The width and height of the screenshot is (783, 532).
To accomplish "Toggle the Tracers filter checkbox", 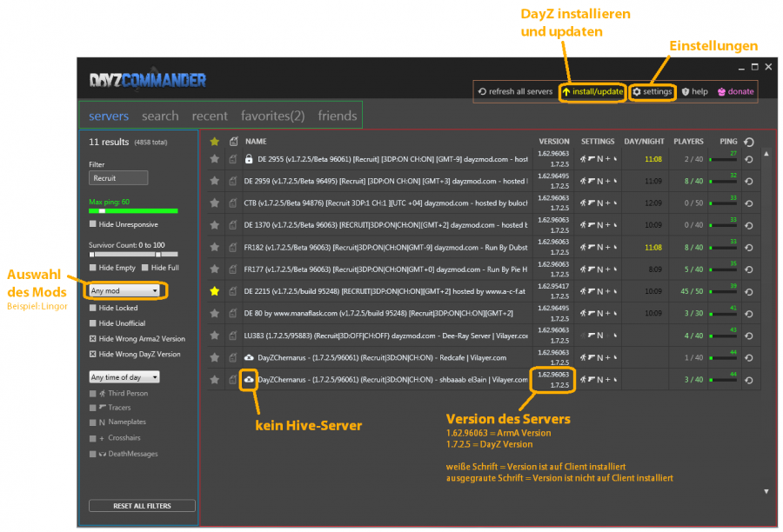I will (x=93, y=409).
